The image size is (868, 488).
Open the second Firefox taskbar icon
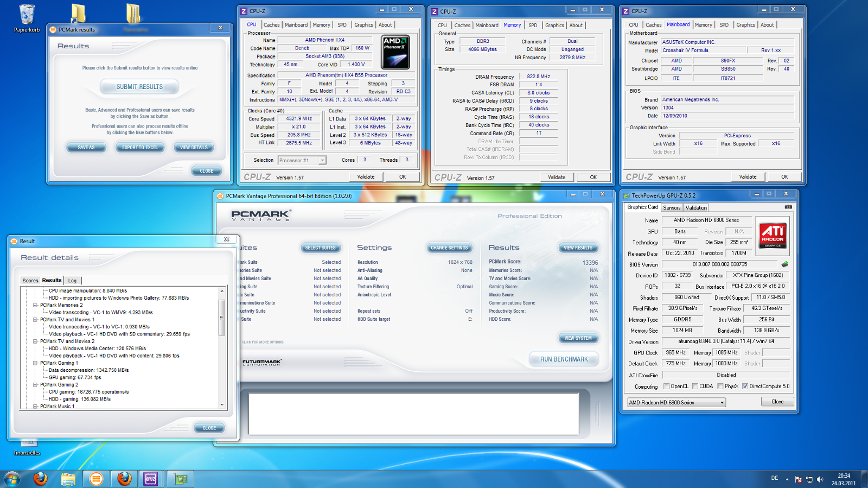[124, 479]
